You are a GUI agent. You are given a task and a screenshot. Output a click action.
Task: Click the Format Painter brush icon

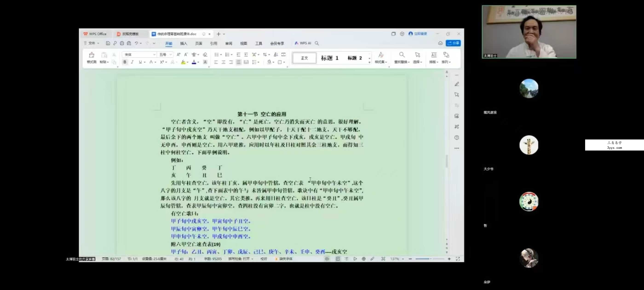92,55
